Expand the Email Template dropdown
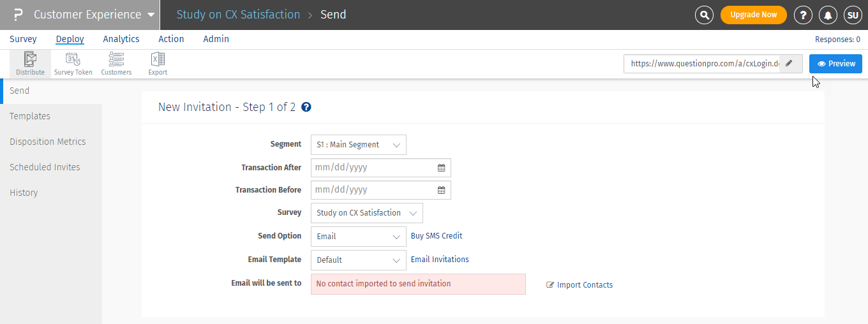Viewport: 868px width, 324px height. click(358, 260)
